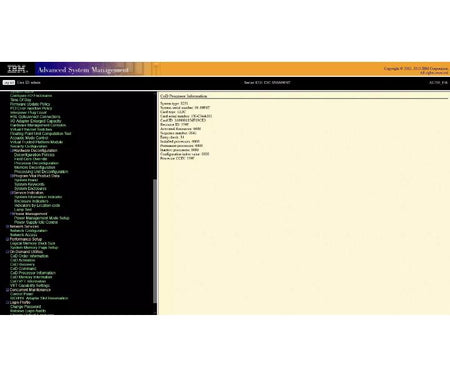Open Lamp Test
Image resolution: width=450 pixels, height=375 pixels.
click(23, 210)
